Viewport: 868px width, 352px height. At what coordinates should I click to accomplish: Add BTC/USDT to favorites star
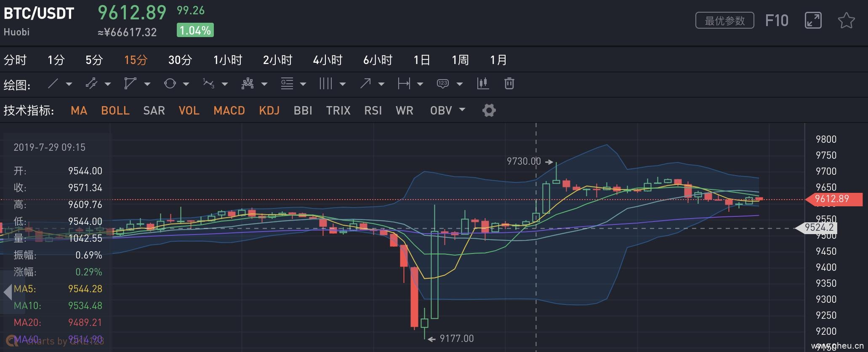(x=846, y=20)
